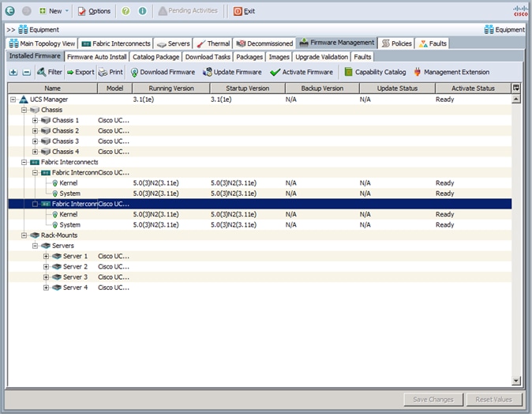Click the expand all plus icon
Viewport: 532px width, 414px height.
tap(13, 72)
